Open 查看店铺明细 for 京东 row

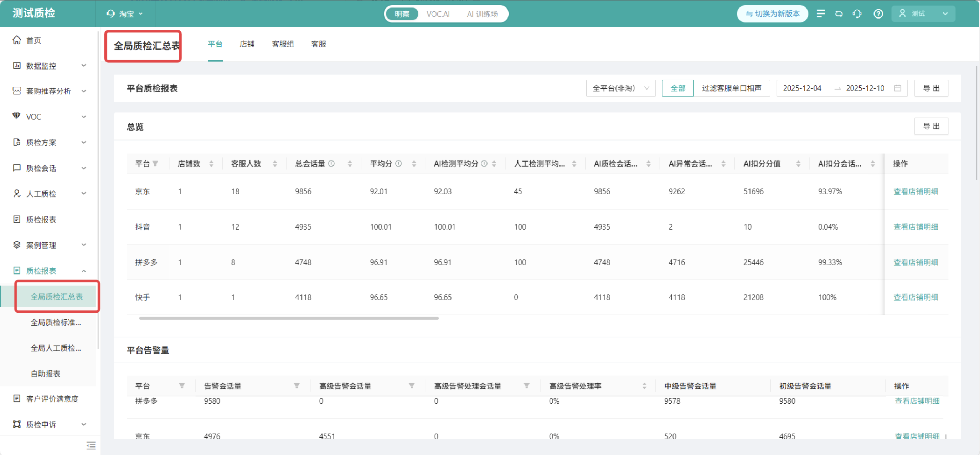coord(915,191)
